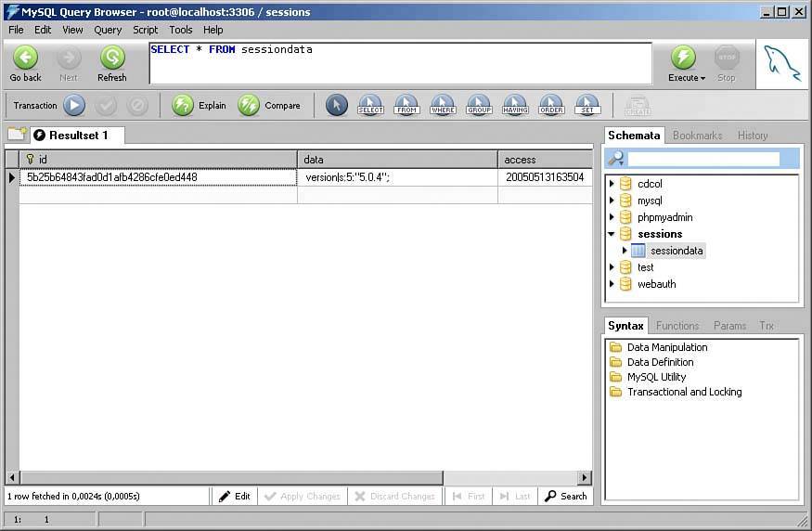
Task: Jump to Last row button
Action: (x=515, y=497)
